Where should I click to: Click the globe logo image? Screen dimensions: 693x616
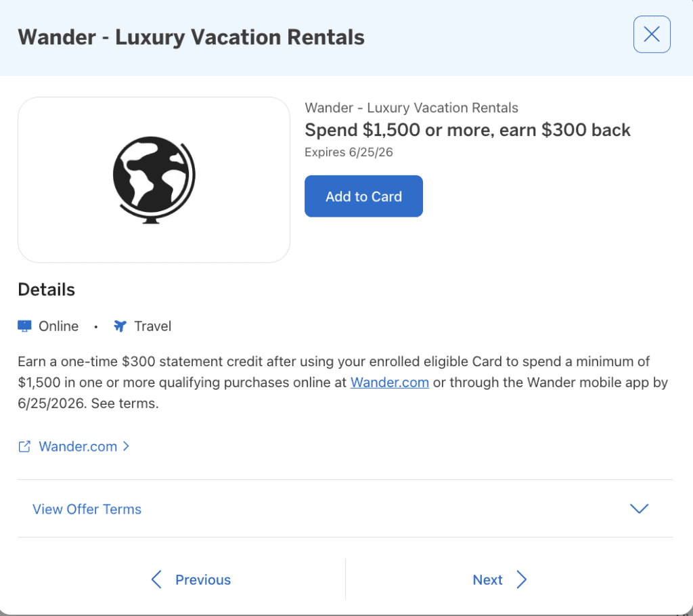(154, 179)
